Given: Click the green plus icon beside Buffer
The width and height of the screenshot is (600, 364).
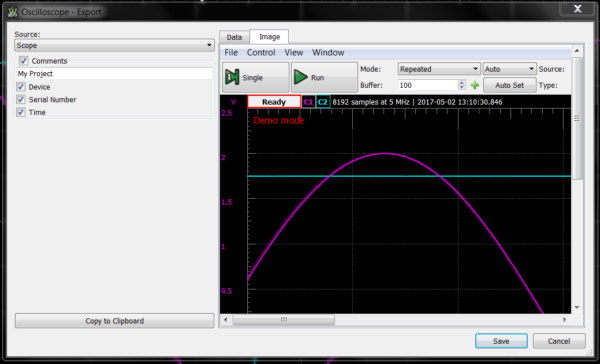Looking at the screenshot, I should (x=474, y=85).
